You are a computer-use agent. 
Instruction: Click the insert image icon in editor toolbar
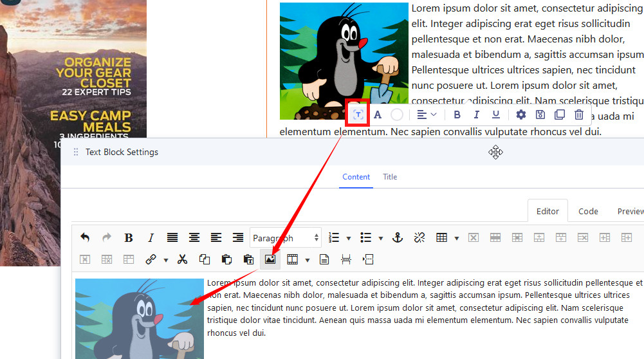[x=270, y=259]
